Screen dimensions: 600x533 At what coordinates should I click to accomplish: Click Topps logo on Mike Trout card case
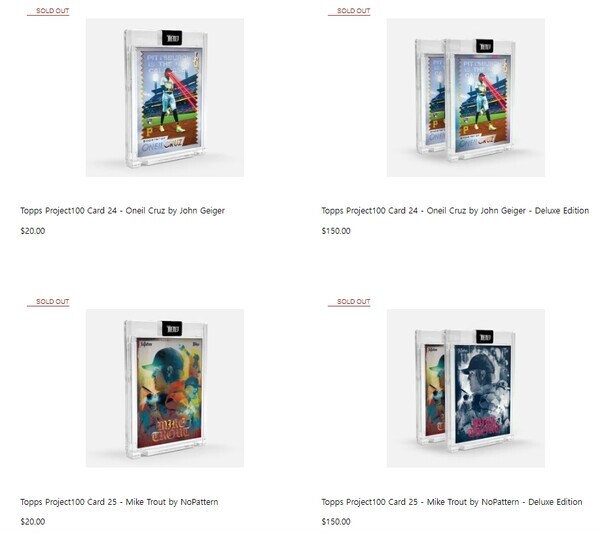(x=171, y=329)
